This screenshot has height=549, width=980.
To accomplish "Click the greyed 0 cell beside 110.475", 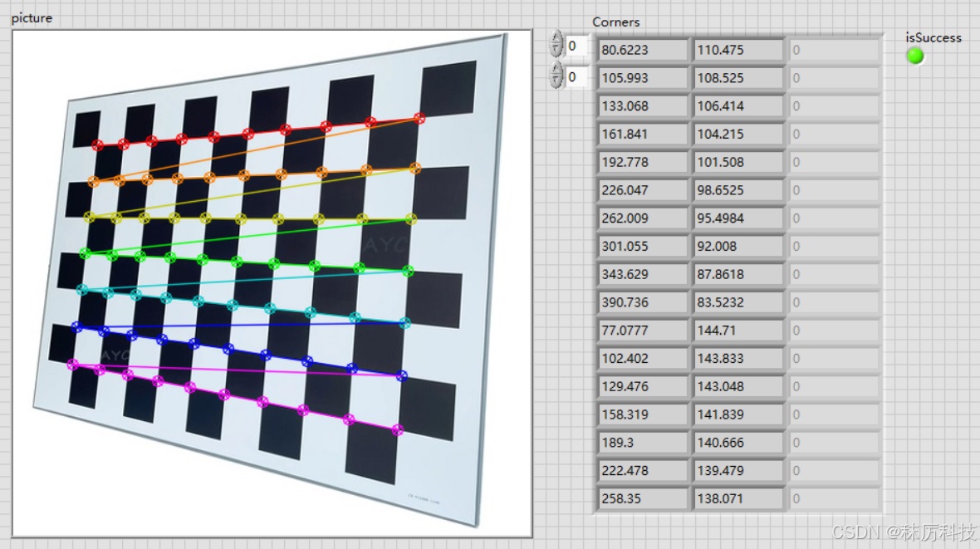I will [x=835, y=50].
